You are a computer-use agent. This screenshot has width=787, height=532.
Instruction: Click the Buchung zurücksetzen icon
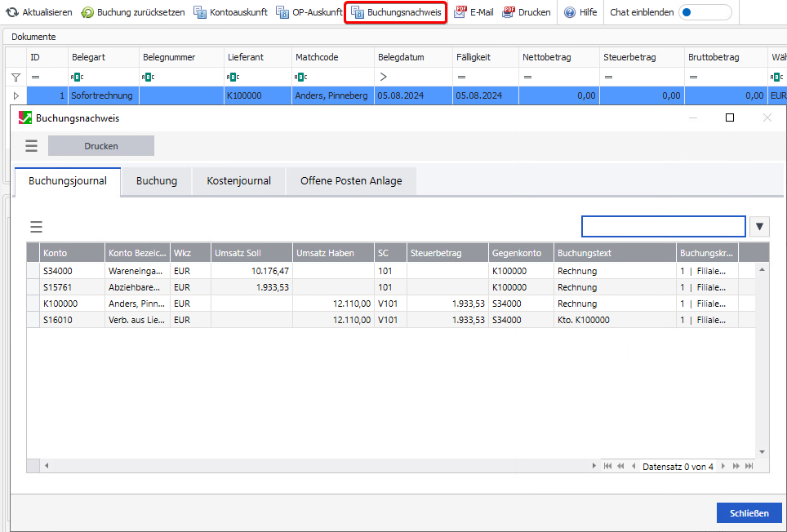point(87,12)
